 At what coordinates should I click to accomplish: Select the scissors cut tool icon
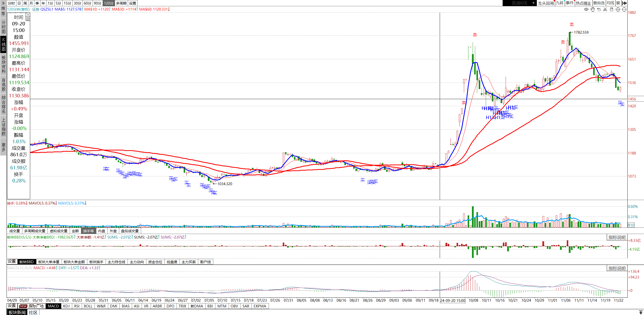click(x=605, y=9)
